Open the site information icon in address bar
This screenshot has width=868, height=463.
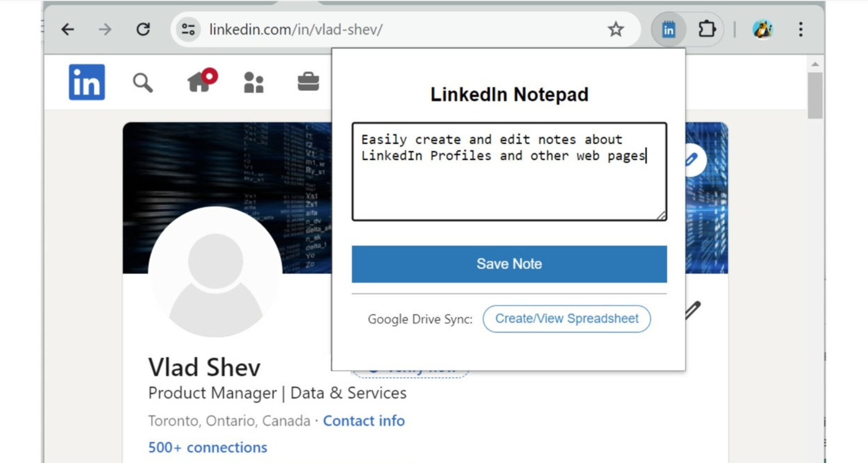pos(188,29)
